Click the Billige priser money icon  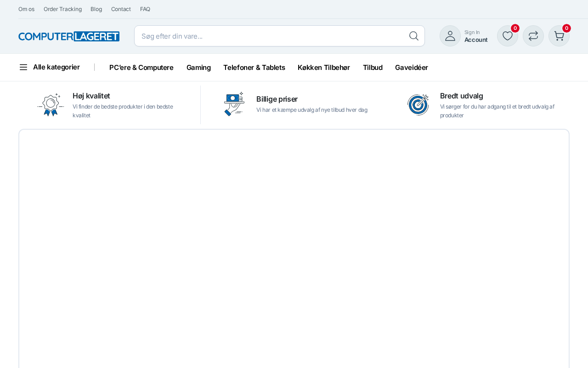pos(234,104)
